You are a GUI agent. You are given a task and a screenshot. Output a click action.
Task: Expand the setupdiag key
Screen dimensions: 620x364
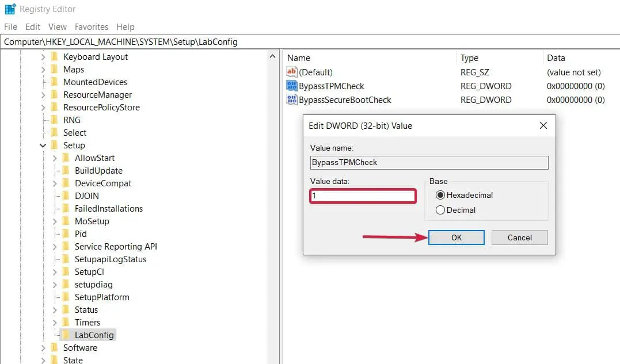pos(55,285)
